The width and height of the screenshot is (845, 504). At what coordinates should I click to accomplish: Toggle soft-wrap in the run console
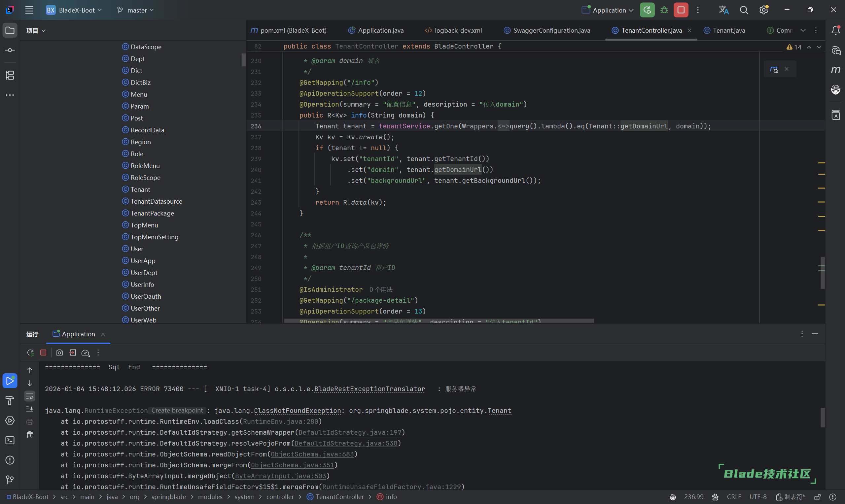(x=30, y=396)
